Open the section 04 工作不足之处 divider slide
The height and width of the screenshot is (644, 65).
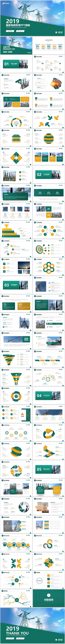pos(49,396)
